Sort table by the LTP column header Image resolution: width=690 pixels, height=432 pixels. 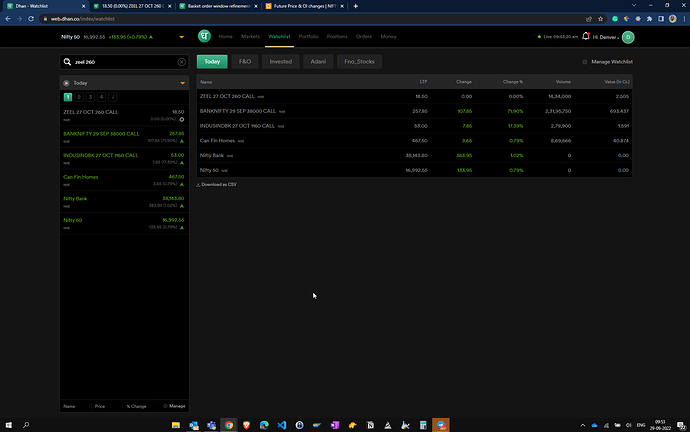pyautogui.click(x=423, y=82)
